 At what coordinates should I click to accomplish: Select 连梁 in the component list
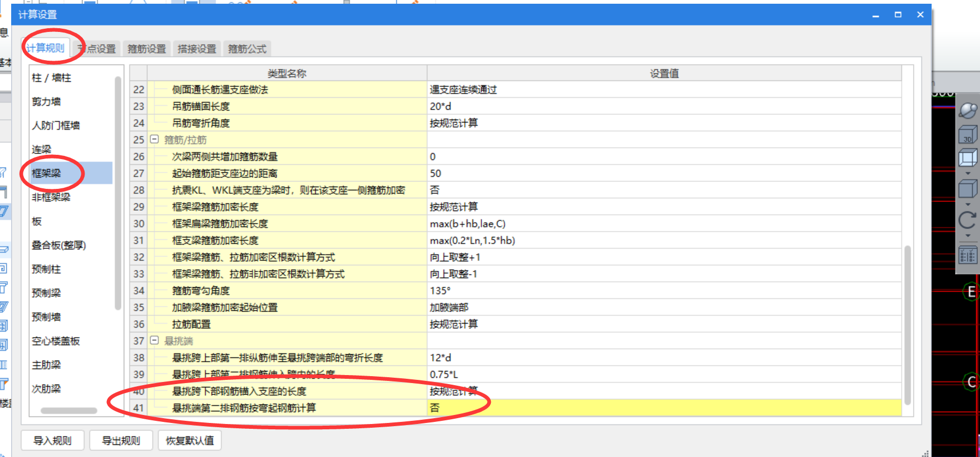click(x=41, y=149)
